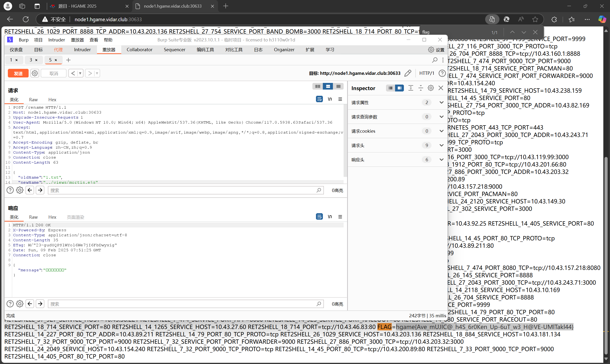Toggle word wrap in request editor

(319, 99)
